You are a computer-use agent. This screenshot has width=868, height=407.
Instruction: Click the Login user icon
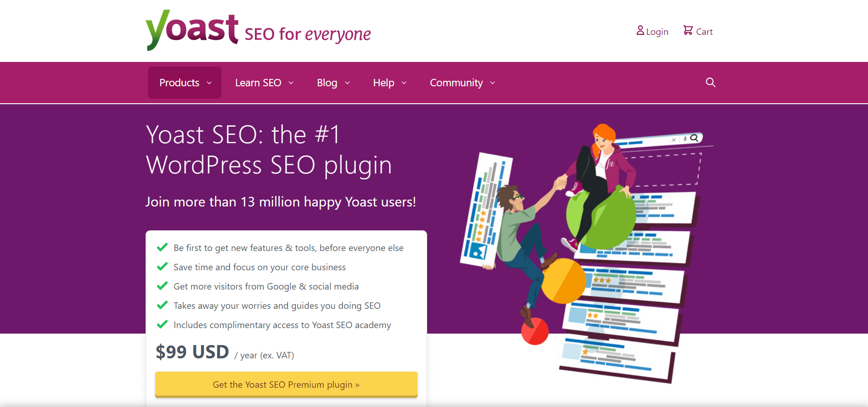point(640,30)
